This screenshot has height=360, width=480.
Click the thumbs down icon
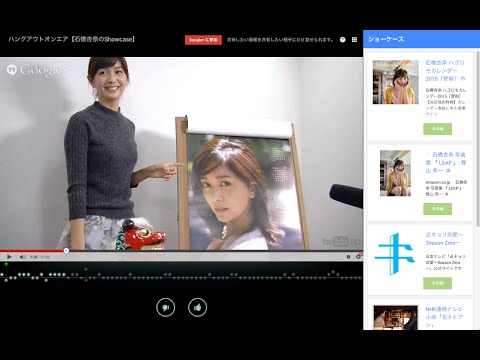pyautogui.click(x=166, y=307)
